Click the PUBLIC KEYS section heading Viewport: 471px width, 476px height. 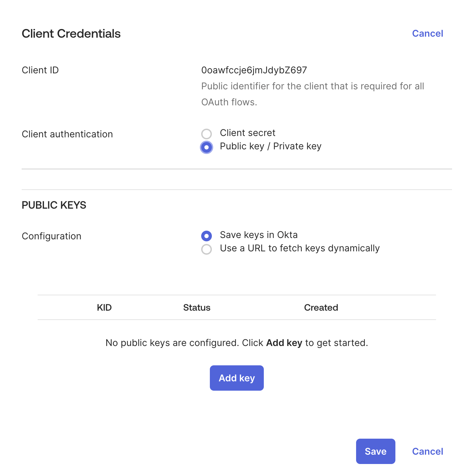tap(54, 205)
